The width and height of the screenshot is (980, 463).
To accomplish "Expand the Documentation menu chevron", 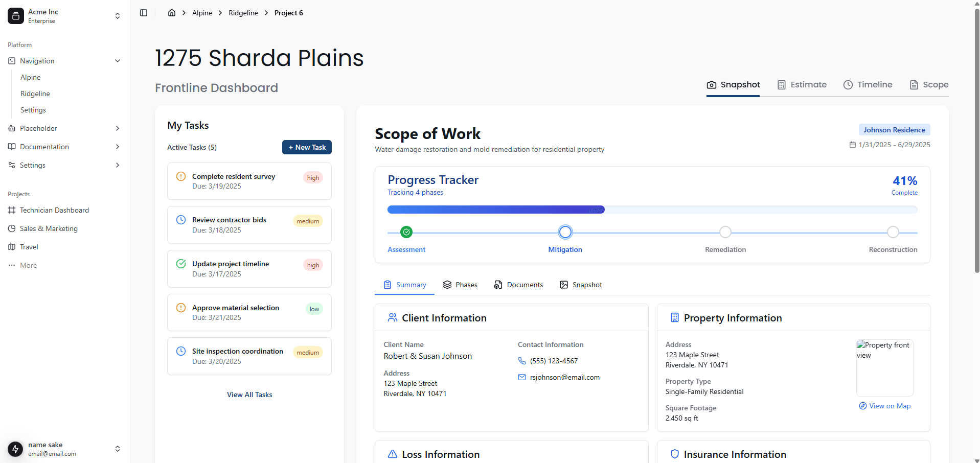I will pyautogui.click(x=118, y=147).
